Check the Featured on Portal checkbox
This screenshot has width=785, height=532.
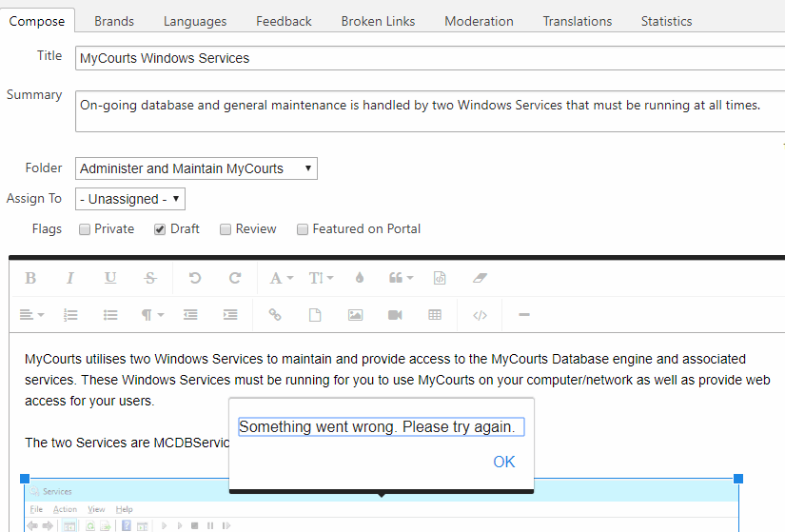click(x=303, y=229)
